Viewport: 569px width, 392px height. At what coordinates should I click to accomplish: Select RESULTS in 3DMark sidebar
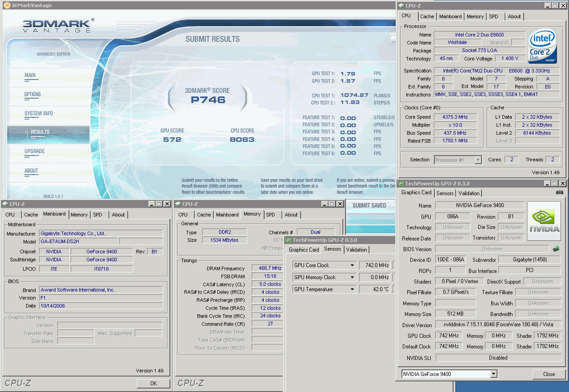tap(40, 132)
